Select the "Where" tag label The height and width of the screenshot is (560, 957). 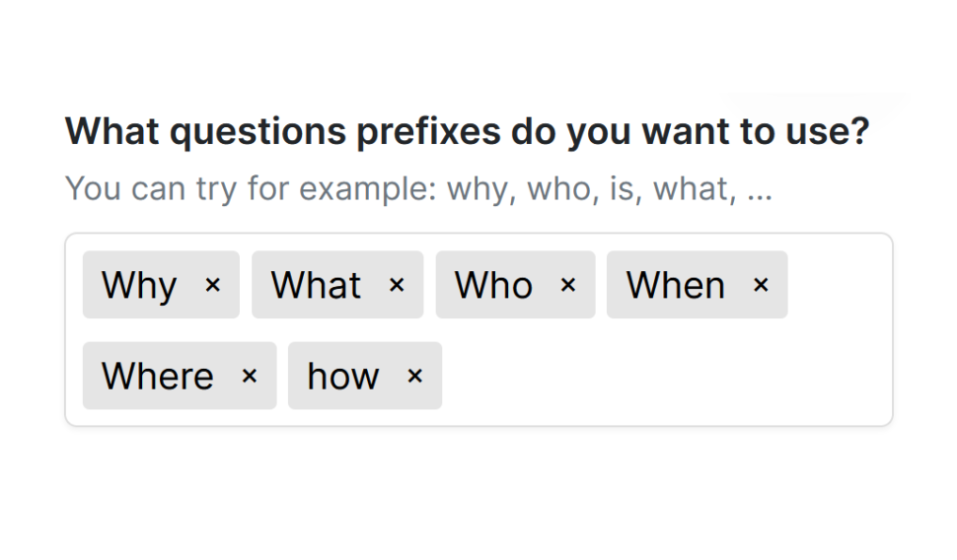158,376
